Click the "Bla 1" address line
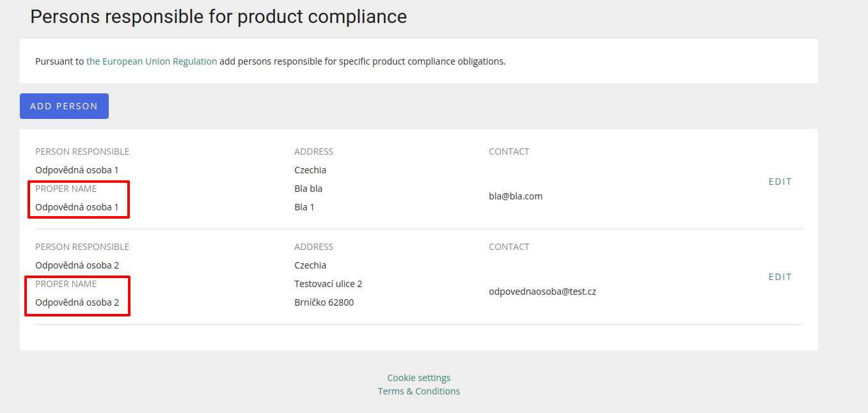The width and height of the screenshot is (868, 413). (x=304, y=207)
